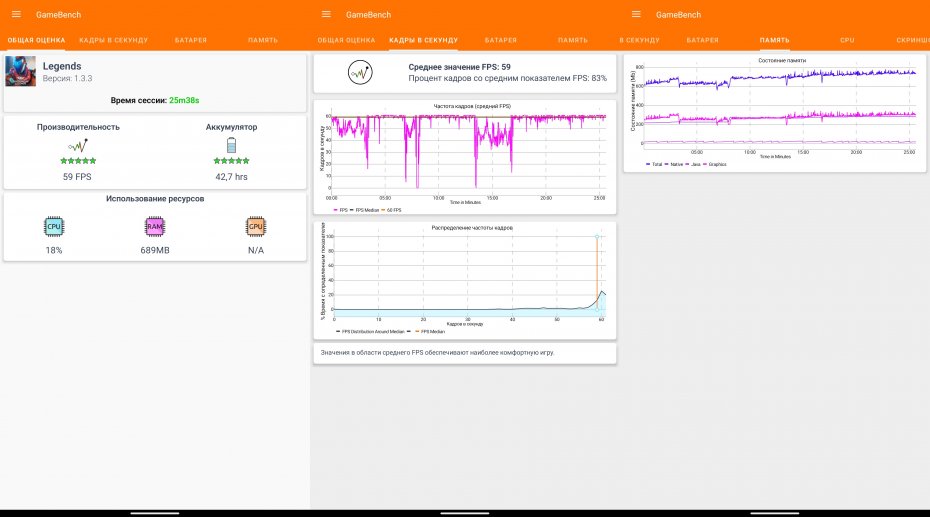Select БАТАРЕЯ tab in the left panel
930x517 pixels.
(x=191, y=40)
